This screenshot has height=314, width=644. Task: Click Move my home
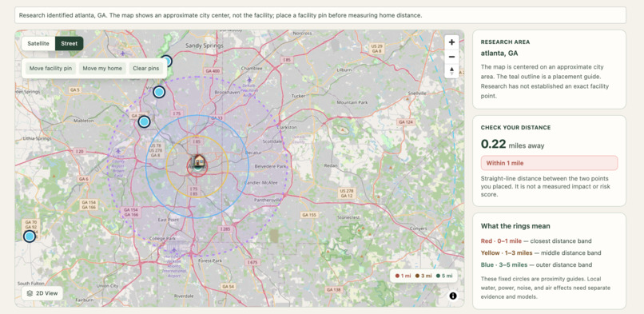pyautogui.click(x=102, y=69)
